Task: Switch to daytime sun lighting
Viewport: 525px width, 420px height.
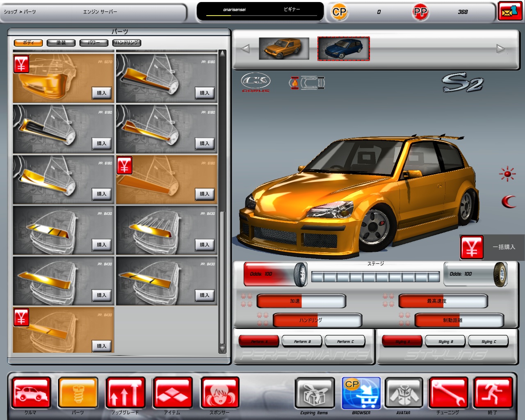Action: 507,174
